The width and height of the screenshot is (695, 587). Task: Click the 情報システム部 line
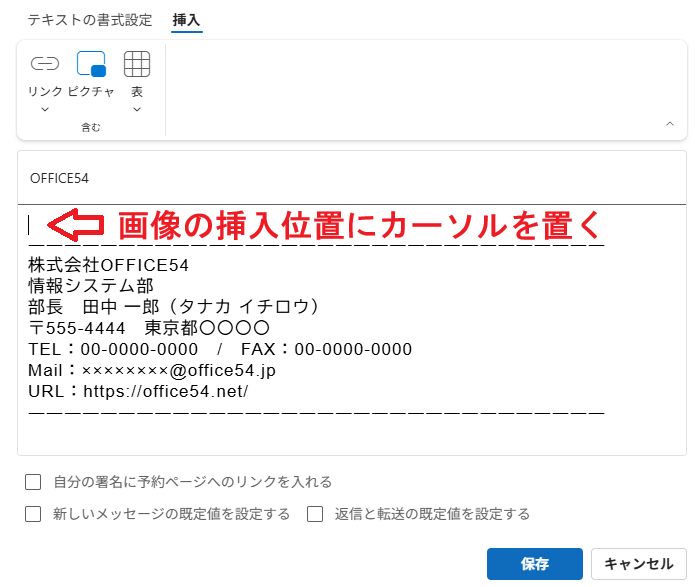[x=91, y=286]
